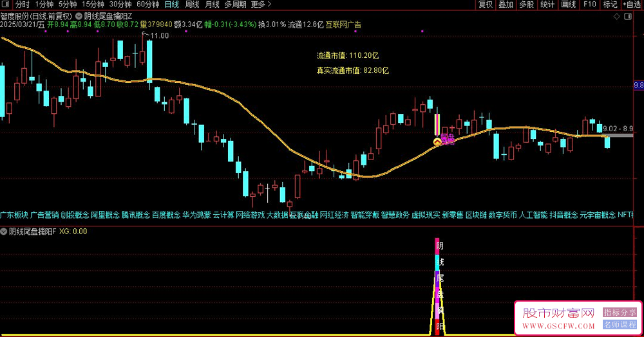Screen dimensions: 644x337
Task: Click the diamond icon at chart top-right
Action: tap(616, 16)
